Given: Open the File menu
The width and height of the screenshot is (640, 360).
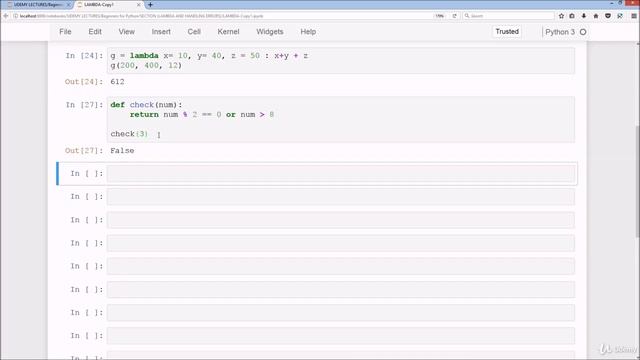Looking at the screenshot, I should (65, 32).
